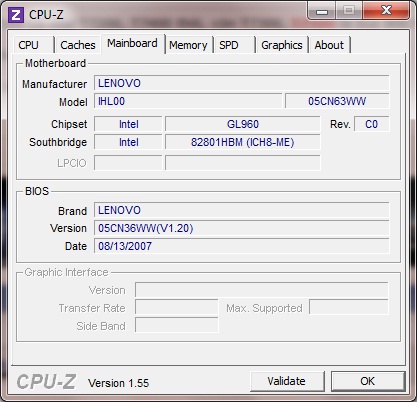This screenshot has width=417, height=402.
Task: Confirm with the OK button
Action: click(x=368, y=381)
